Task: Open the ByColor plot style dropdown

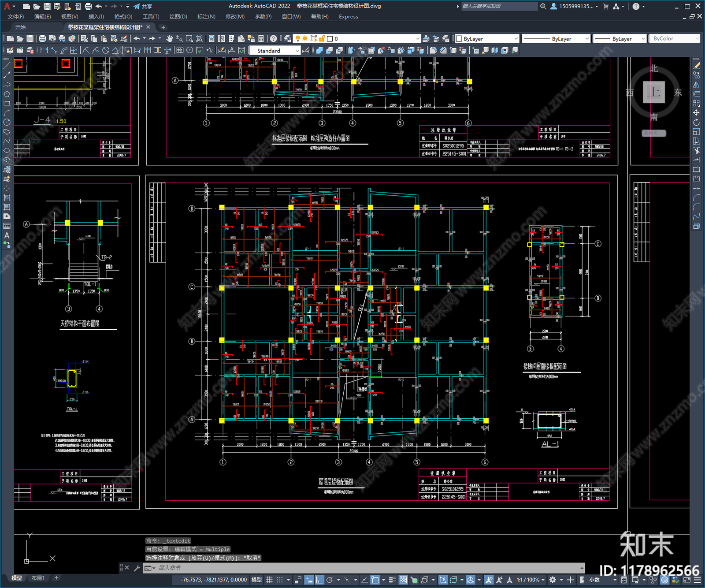Action: (x=675, y=39)
